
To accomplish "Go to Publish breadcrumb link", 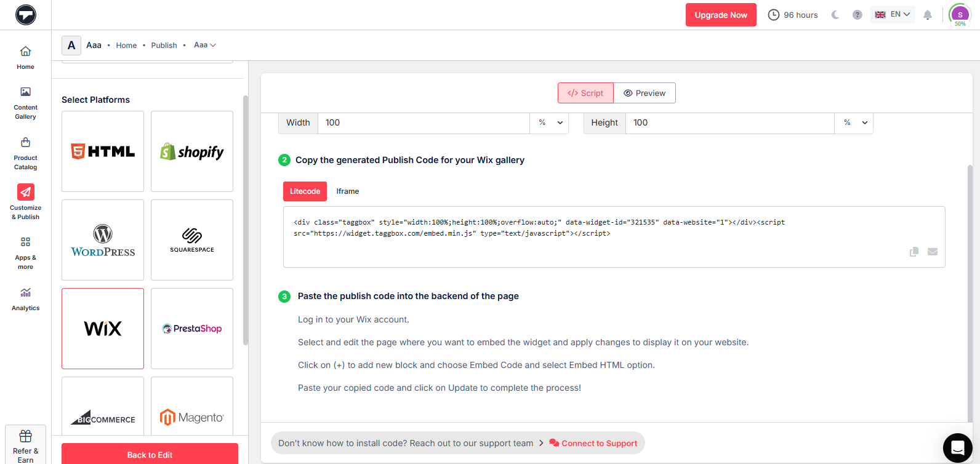I will (x=164, y=46).
